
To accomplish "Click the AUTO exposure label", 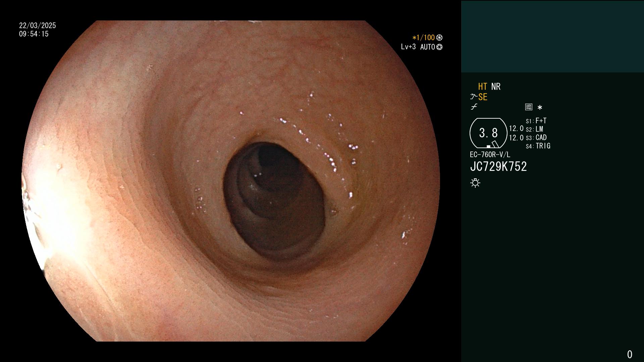I will [428, 47].
